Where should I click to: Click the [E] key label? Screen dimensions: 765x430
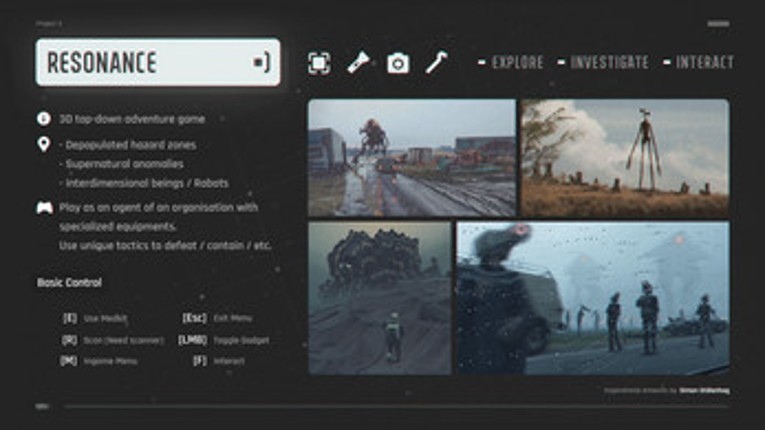coord(70,318)
